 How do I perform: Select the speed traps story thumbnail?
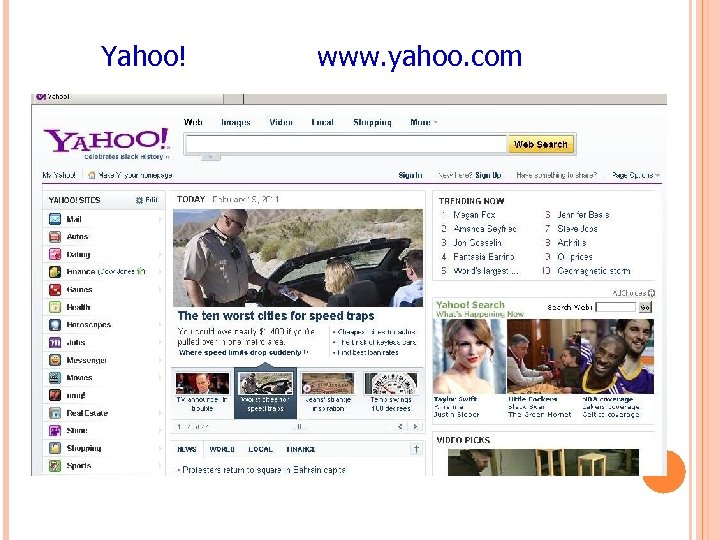tap(265, 383)
